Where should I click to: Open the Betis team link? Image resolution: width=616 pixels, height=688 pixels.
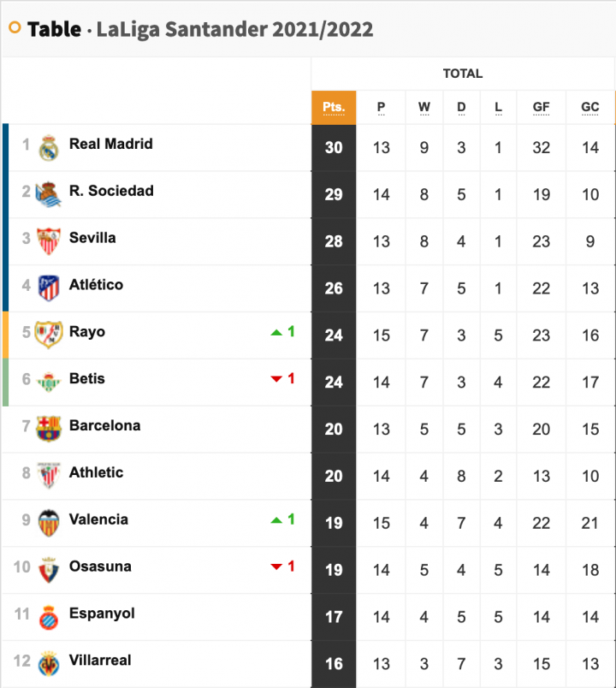87,378
